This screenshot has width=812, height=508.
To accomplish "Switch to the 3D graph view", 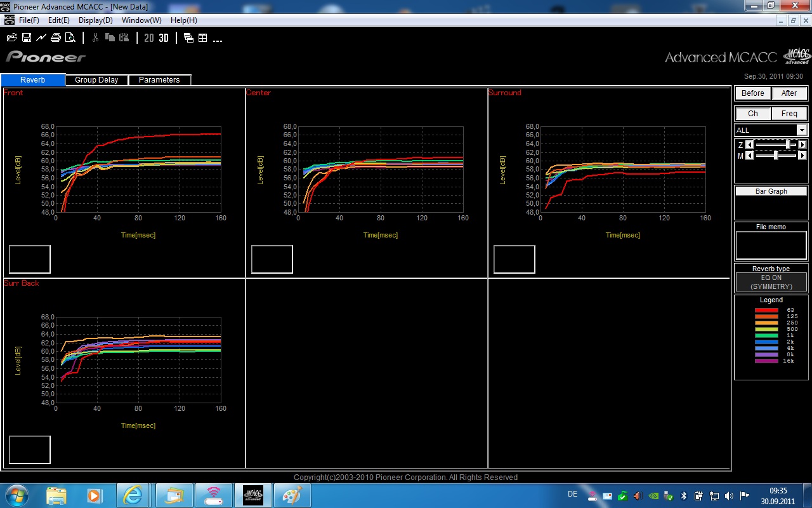I will (x=164, y=38).
